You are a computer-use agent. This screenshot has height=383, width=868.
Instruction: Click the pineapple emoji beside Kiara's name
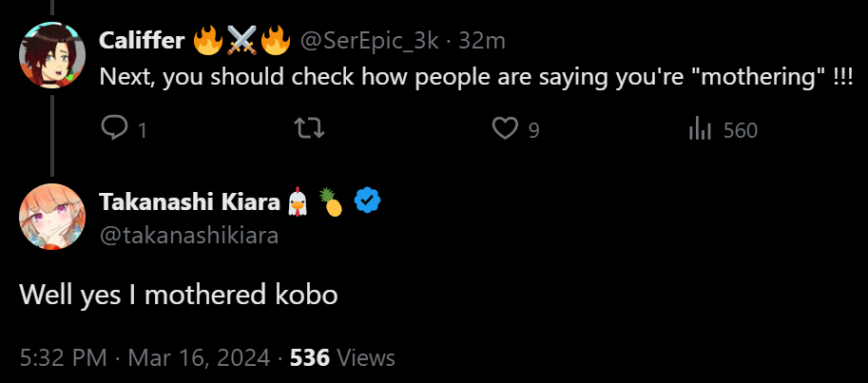332,201
